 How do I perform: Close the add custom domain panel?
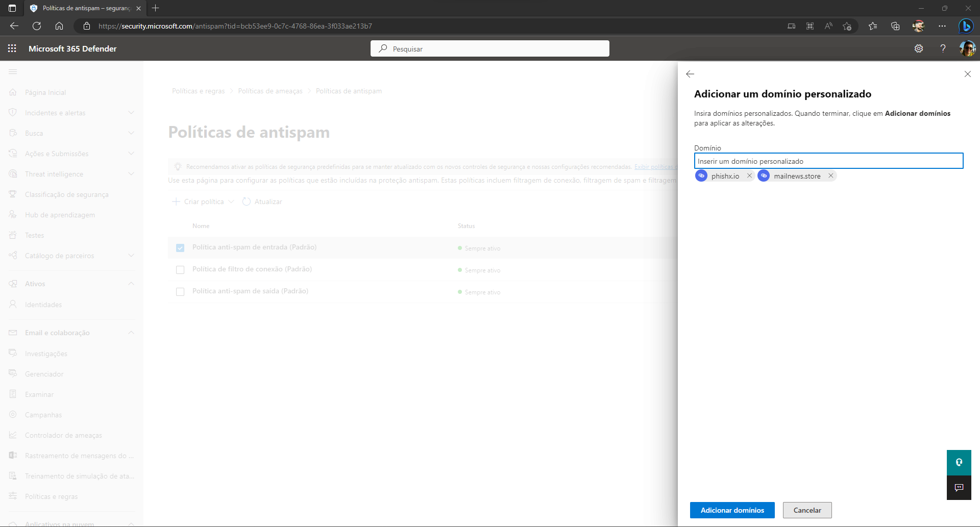tap(967, 74)
